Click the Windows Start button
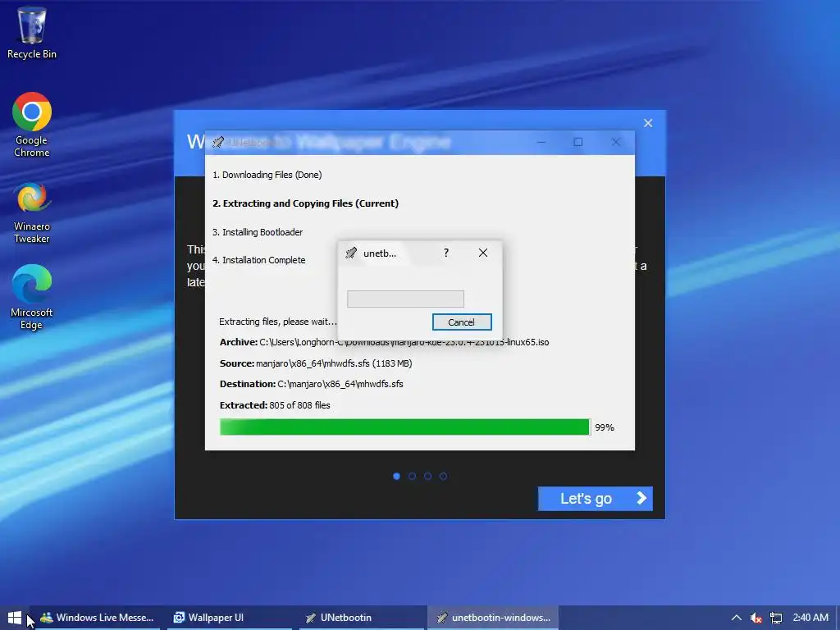840x630 pixels. click(x=15, y=618)
